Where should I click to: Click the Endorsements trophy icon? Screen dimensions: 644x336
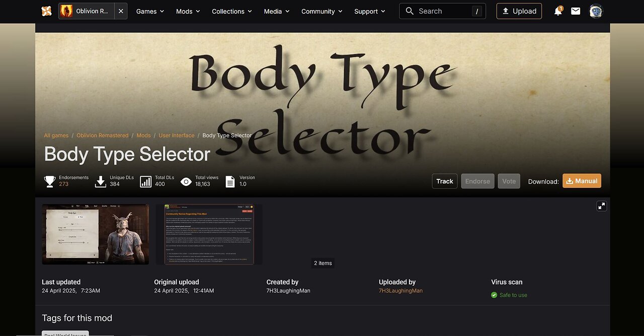(50, 181)
